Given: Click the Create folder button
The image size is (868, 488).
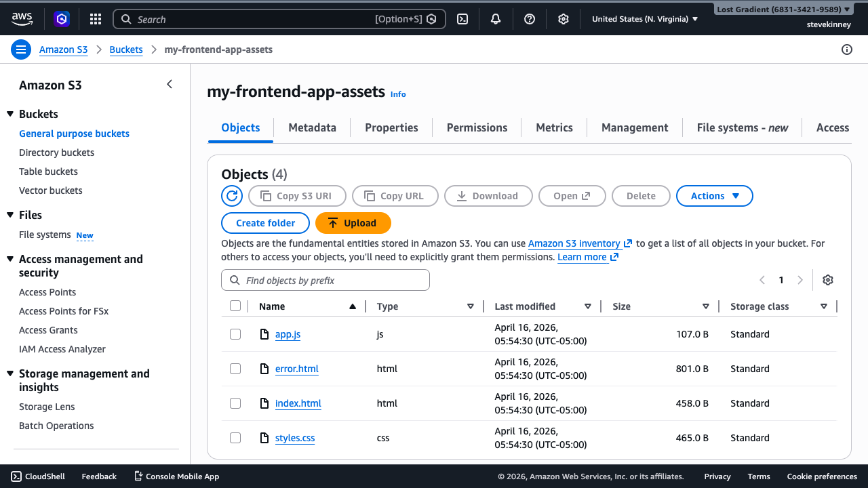Looking at the screenshot, I should [266, 223].
